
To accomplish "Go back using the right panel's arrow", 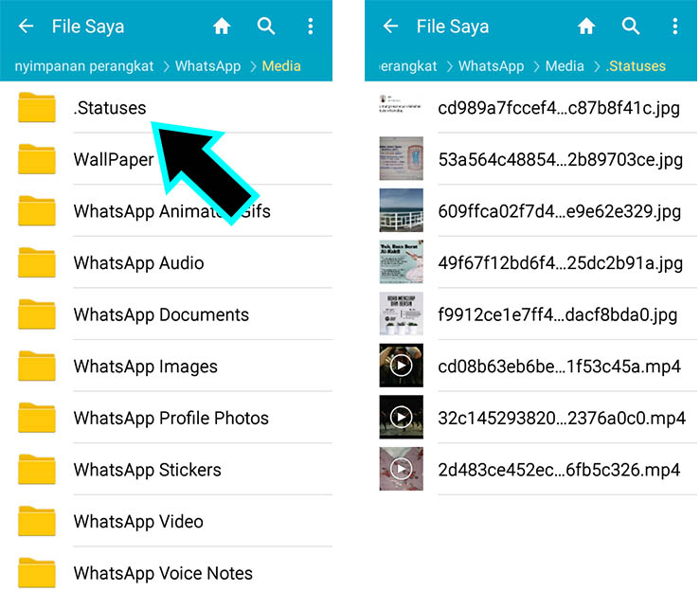I will pos(390,27).
